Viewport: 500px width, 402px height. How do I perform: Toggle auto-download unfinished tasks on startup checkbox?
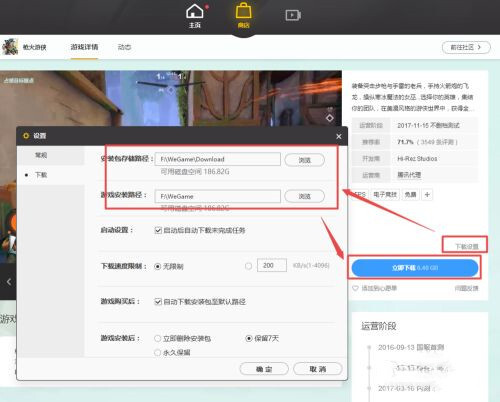coord(158,230)
